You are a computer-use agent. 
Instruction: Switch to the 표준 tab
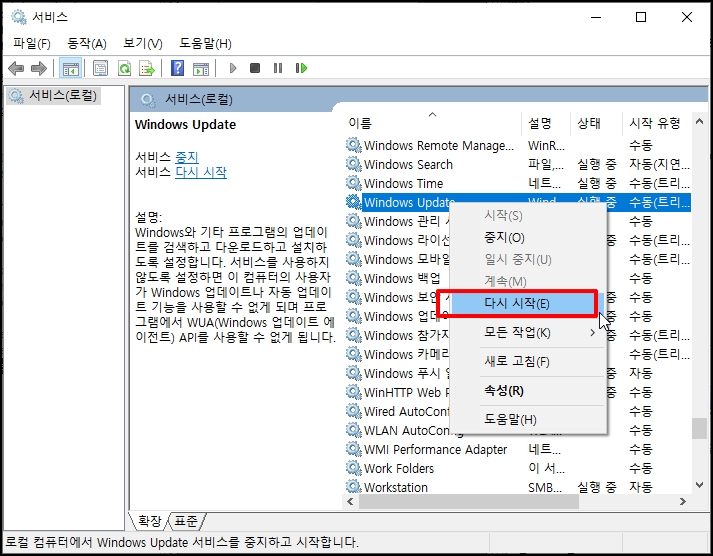[x=186, y=521]
